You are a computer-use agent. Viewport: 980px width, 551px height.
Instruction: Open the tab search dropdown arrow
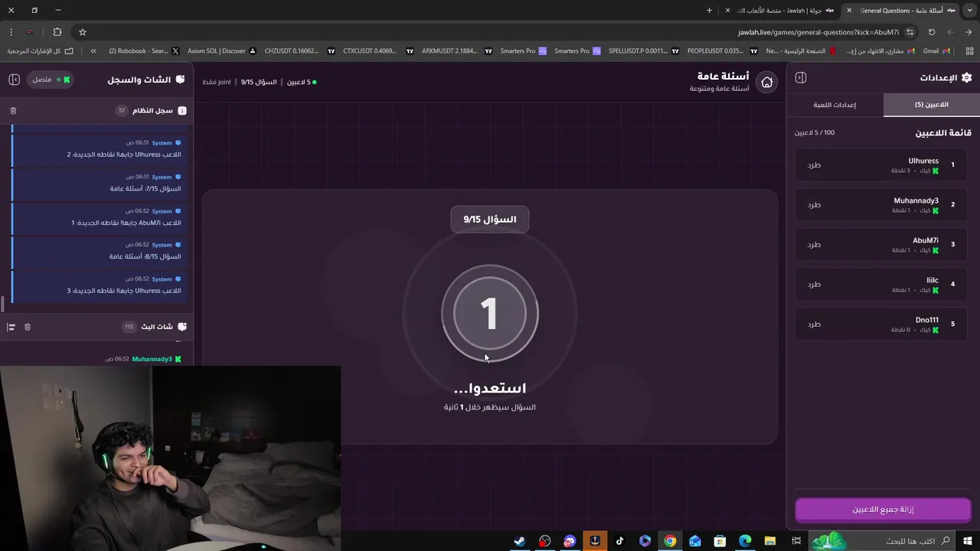(970, 11)
